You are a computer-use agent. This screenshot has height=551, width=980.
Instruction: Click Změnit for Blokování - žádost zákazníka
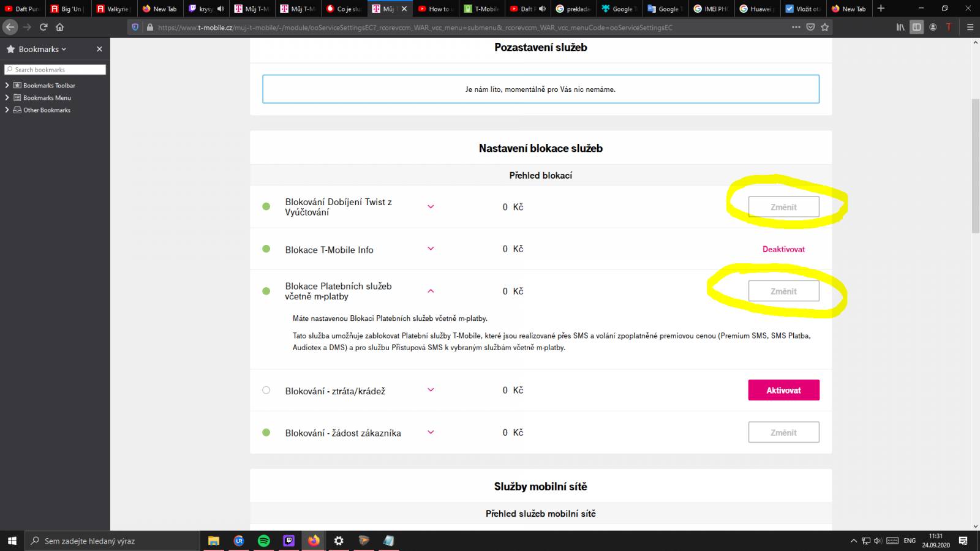point(783,432)
